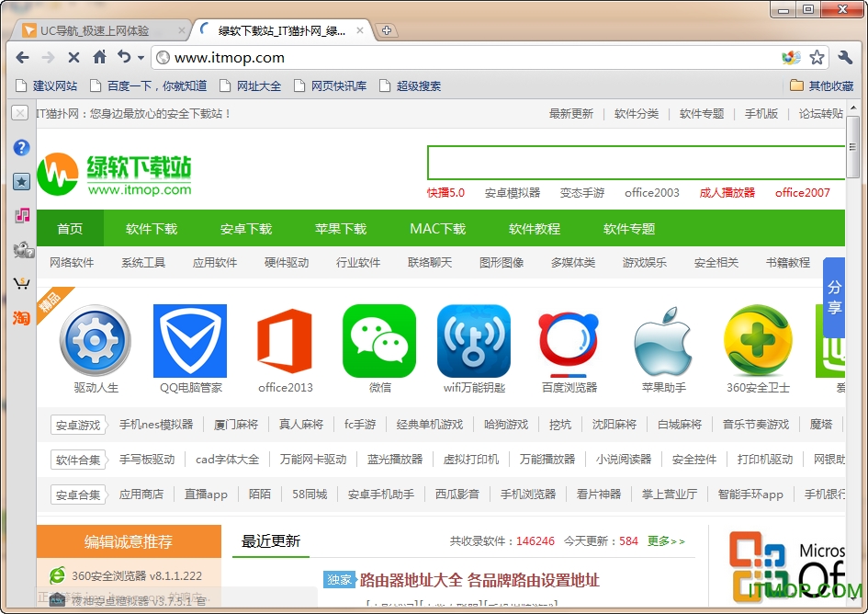This screenshot has height=614, width=868.
Task: Bookmark this page with the star icon
Action: pos(817,57)
